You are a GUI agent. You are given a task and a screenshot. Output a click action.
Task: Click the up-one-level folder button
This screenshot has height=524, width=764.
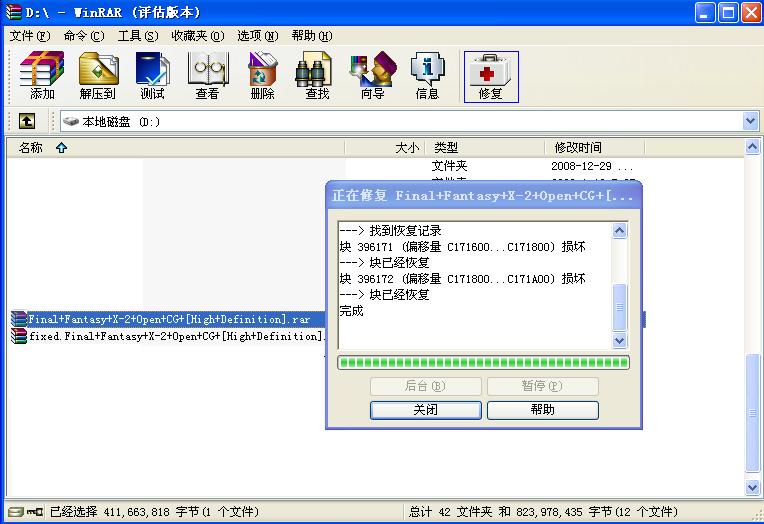27,121
